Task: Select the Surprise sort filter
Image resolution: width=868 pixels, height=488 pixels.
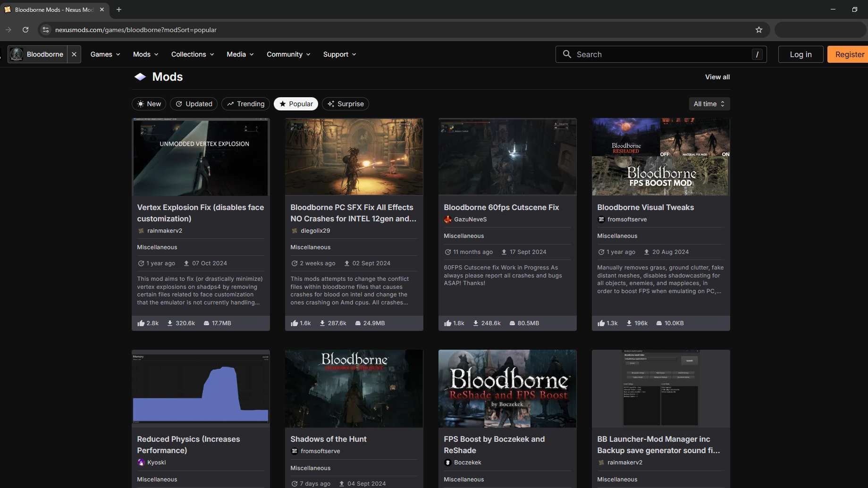Action: pos(346,104)
